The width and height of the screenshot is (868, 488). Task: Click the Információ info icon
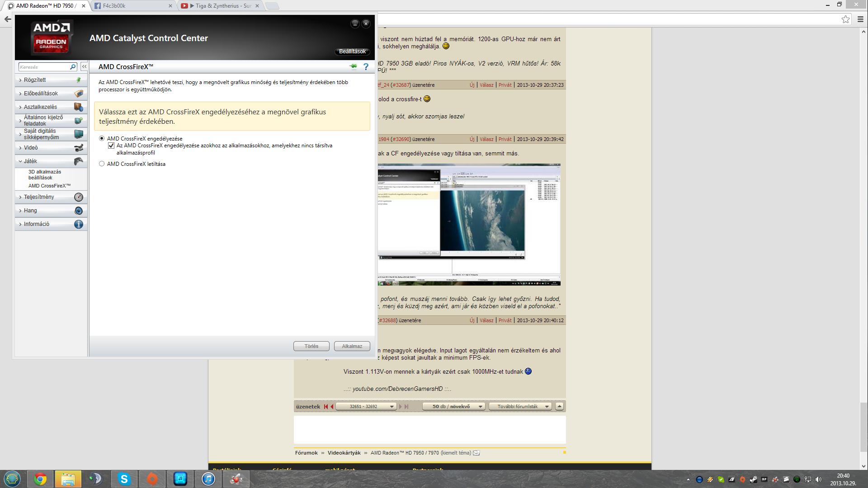pos(79,224)
